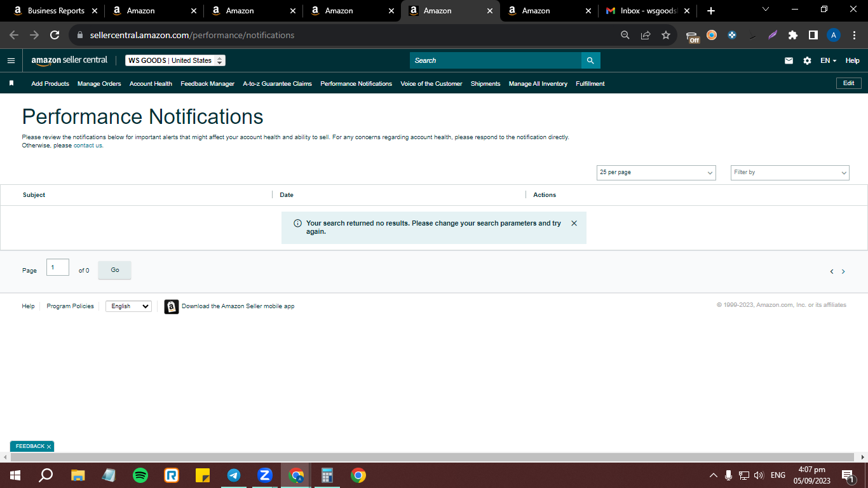This screenshot has height=488, width=868.
Task: Open the Chrome extensions puzzle icon
Action: 792,35
